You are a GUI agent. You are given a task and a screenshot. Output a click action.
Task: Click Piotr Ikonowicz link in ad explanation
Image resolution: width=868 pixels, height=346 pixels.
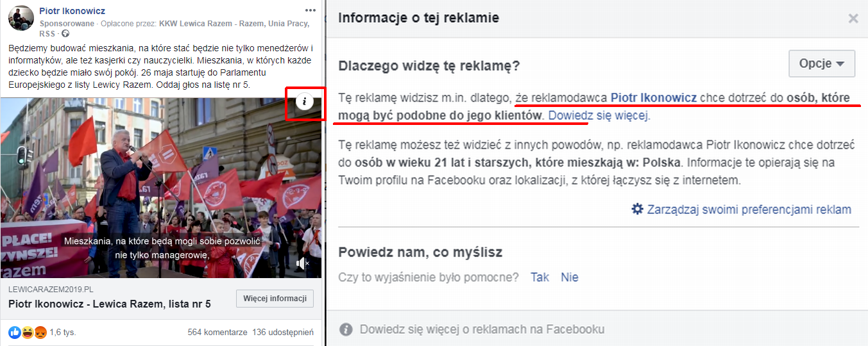[653, 98]
